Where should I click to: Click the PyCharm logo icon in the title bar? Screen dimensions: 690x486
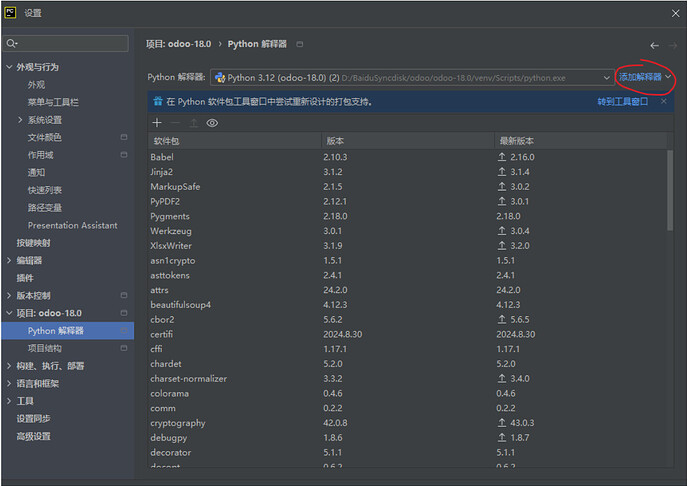coord(10,13)
